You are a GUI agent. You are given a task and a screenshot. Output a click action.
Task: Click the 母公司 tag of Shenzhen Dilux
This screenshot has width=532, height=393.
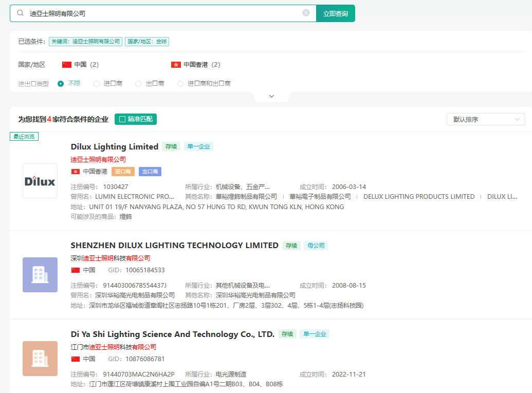(x=316, y=246)
